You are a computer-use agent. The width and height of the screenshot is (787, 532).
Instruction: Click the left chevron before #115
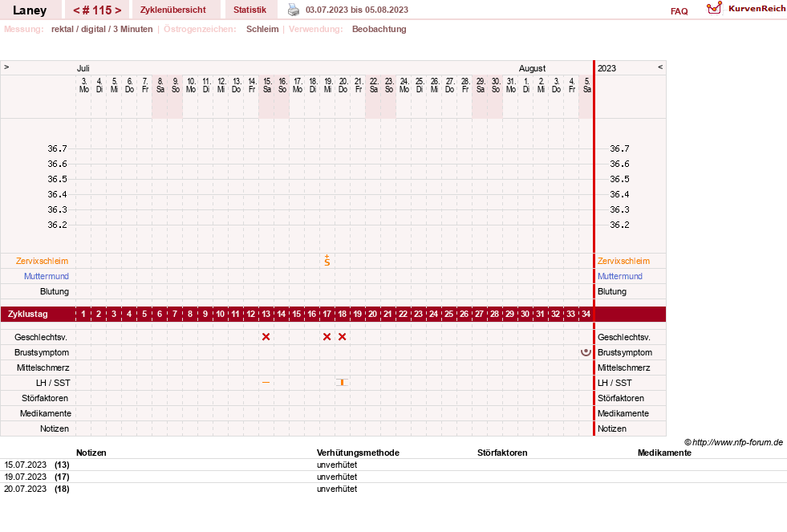tap(77, 10)
